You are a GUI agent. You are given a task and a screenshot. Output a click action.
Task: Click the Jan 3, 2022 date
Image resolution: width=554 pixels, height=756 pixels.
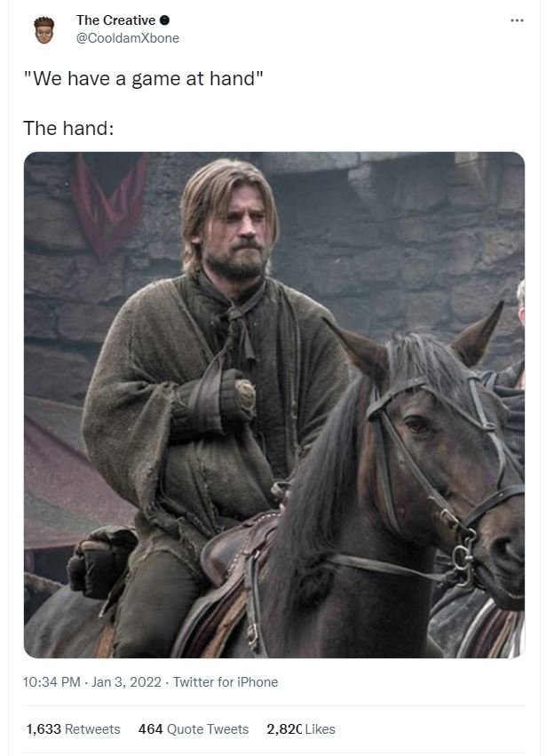tap(126, 682)
